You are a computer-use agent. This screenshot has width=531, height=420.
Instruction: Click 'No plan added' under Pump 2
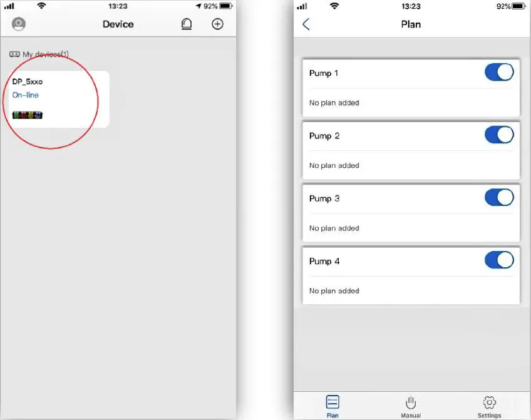(334, 165)
